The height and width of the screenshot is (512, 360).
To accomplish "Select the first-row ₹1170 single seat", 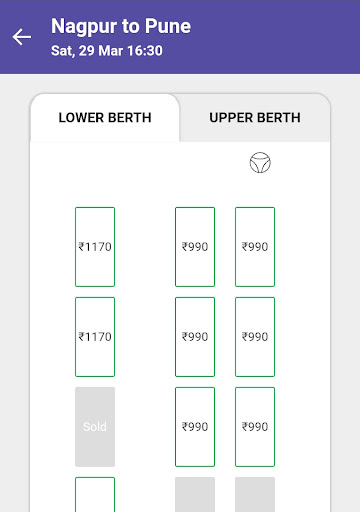I will 95,247.
